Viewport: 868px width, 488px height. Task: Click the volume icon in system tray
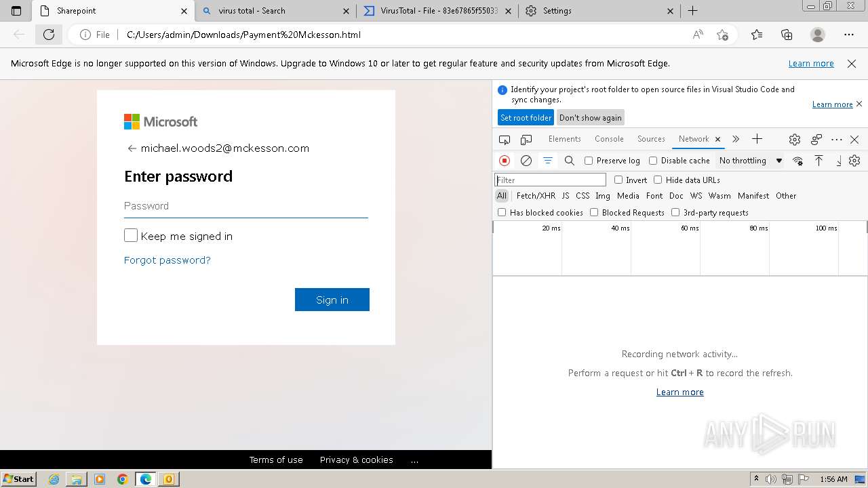[x=772, y=479]
